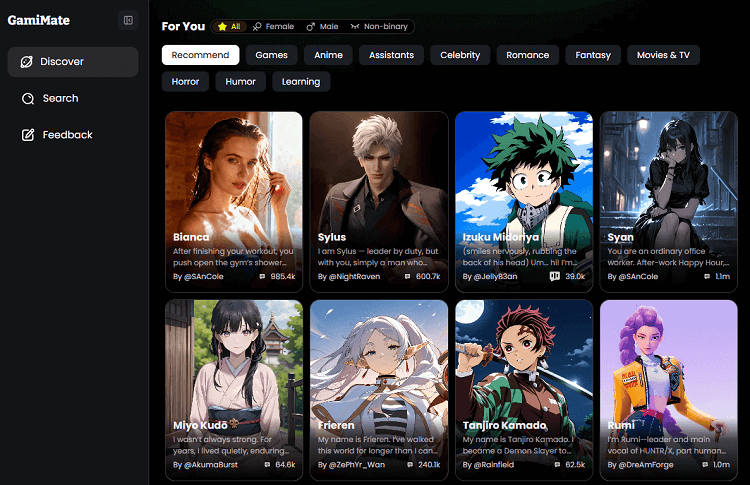This screenshot has height=485, width=750.
Task: Filter characters by Female
Action: pos(274,27)
